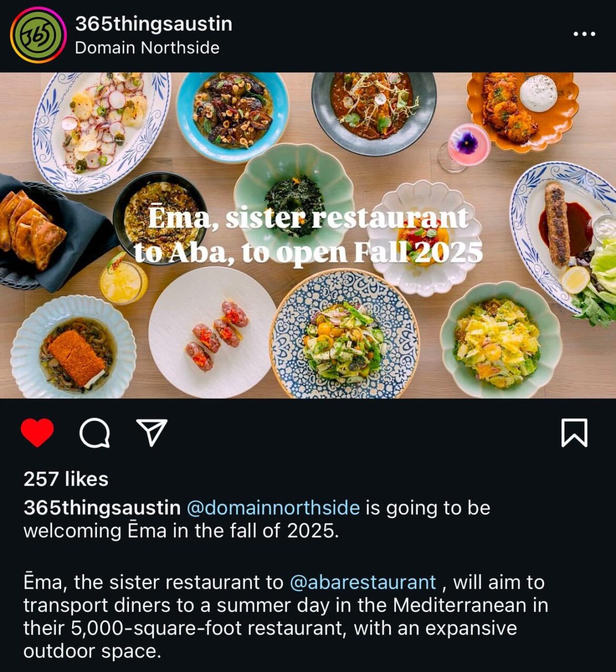Open more options via the ellipsis expander
This screenshot has width=616, height=672.
(x=583, y=33)
